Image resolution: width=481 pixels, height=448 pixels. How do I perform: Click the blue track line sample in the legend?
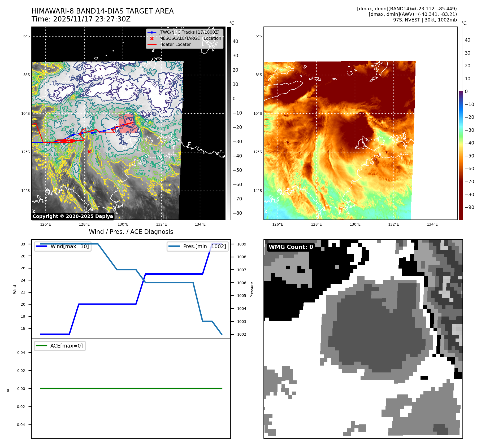tap(152, 32)
